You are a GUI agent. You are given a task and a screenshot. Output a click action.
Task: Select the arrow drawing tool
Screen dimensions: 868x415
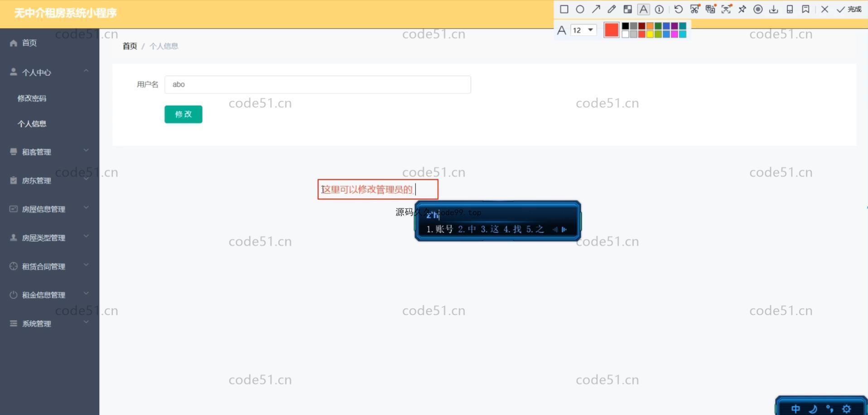point(596,9)
